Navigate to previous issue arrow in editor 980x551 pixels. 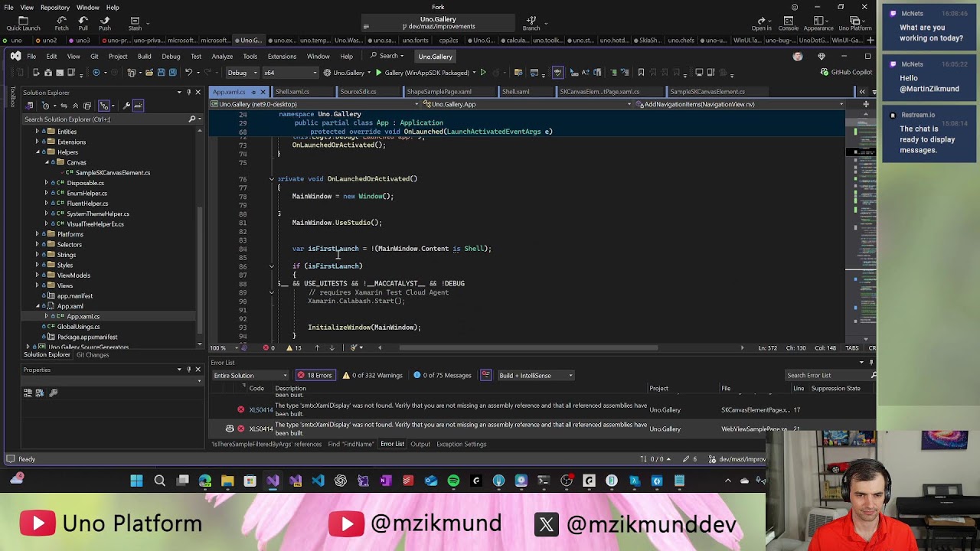(x=317, y=348)
